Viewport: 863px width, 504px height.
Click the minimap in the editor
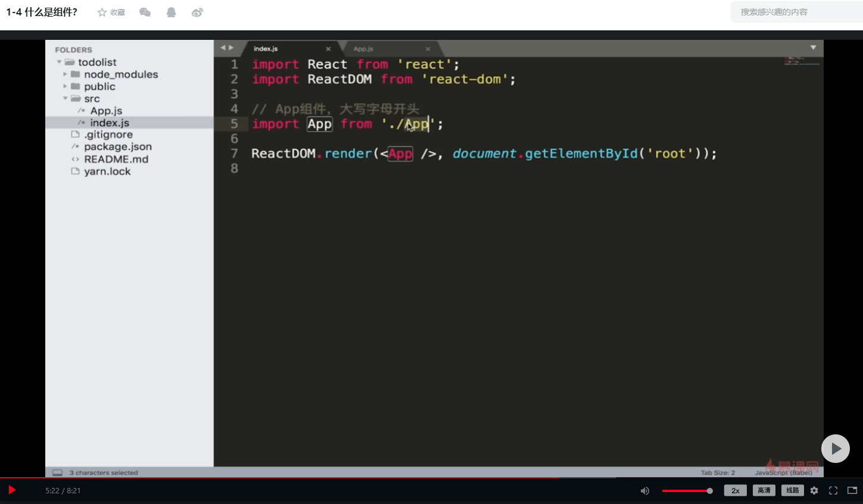click(x=802, y=61)
